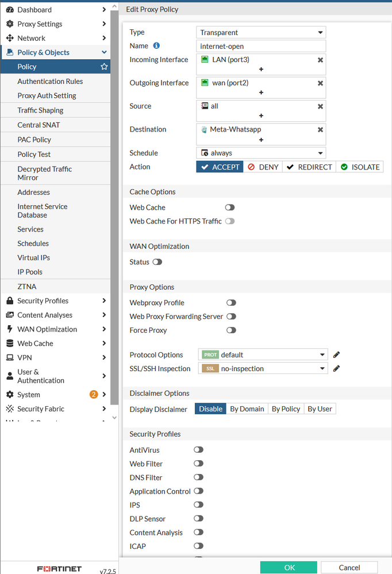This screenshot has height=574, width=392.
Task: Enable the Web Cache toggle
Action: 230,207
